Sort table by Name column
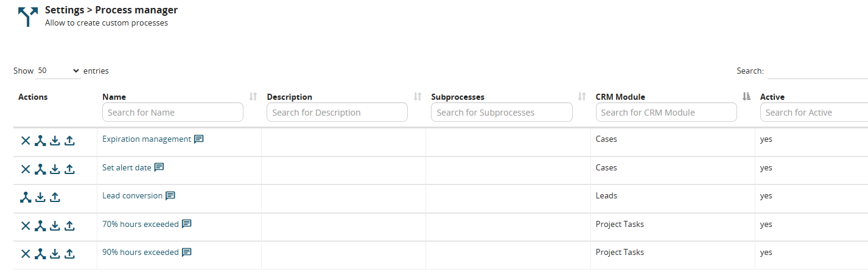The width and height of the screenshot is (868, 272). point(253,97)
